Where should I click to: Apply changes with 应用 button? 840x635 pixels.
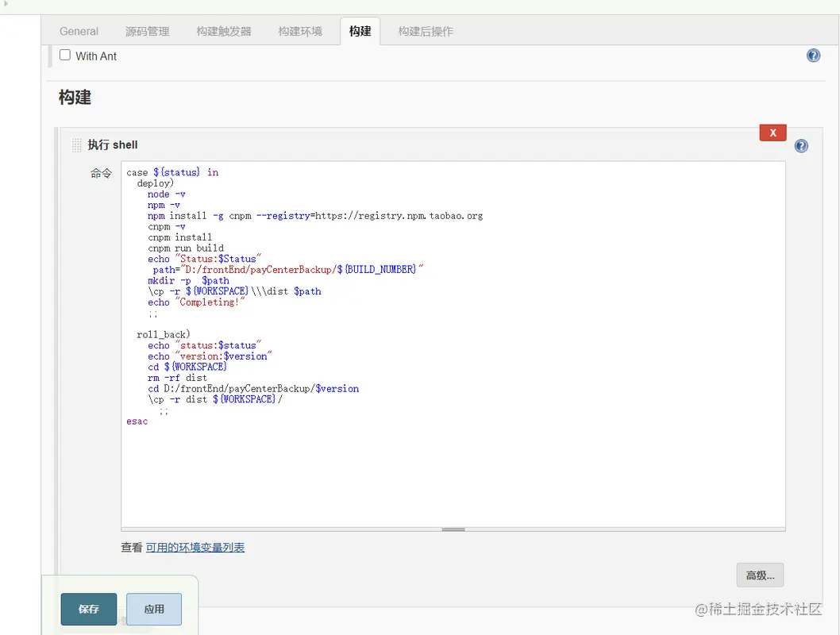(x=154, y=609)
